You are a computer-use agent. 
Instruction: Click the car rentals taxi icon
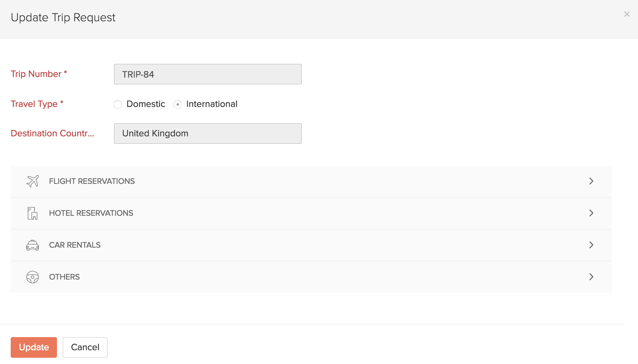pyautogui.click(x=33, y=245)
